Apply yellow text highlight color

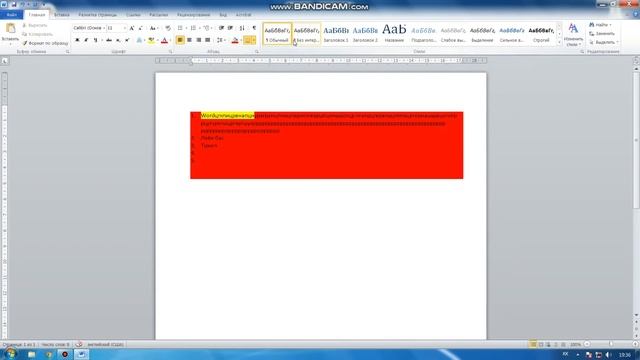tap(151, 40)
